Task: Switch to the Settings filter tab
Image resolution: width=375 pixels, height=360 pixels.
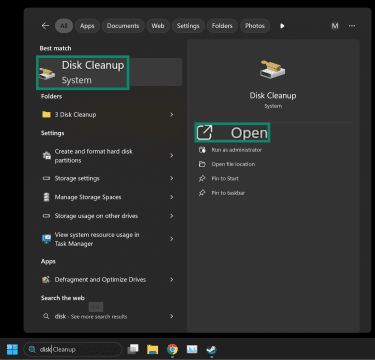Action: click(x=188, y=26)
